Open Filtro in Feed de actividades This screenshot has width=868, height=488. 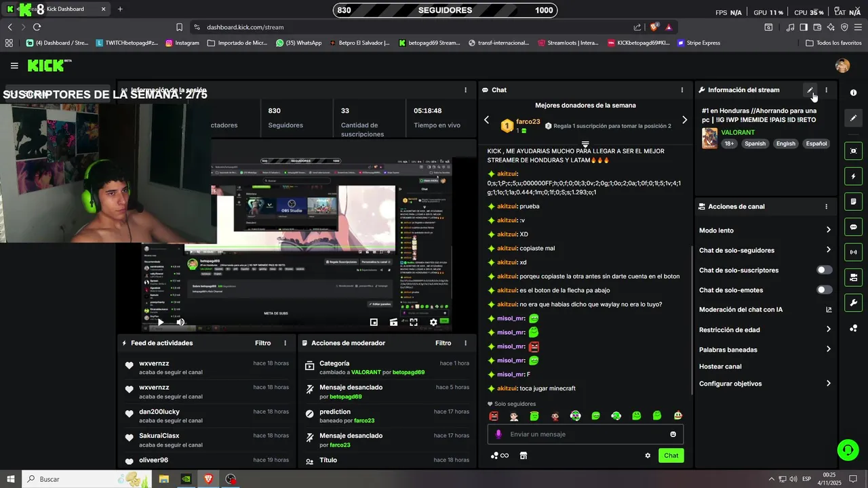[262, 343]
